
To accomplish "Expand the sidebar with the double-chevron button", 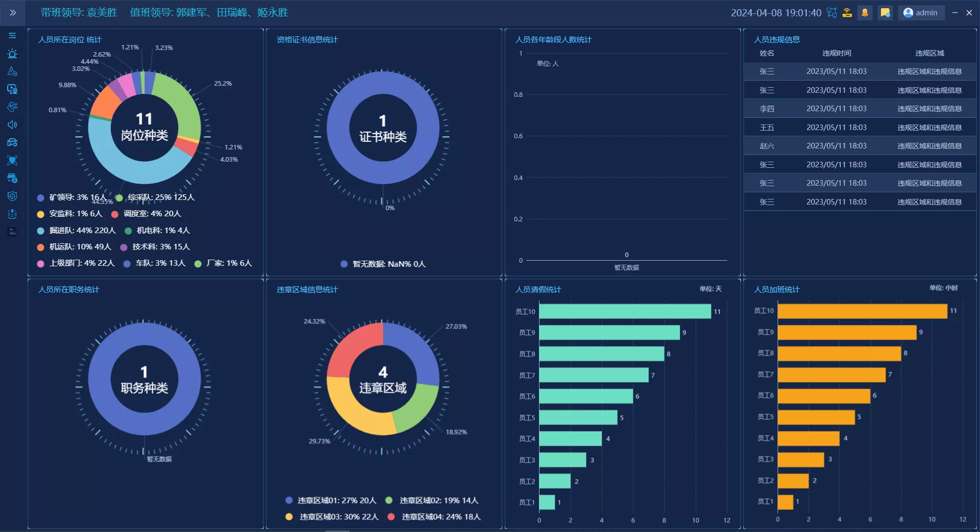I will (13, 13).
